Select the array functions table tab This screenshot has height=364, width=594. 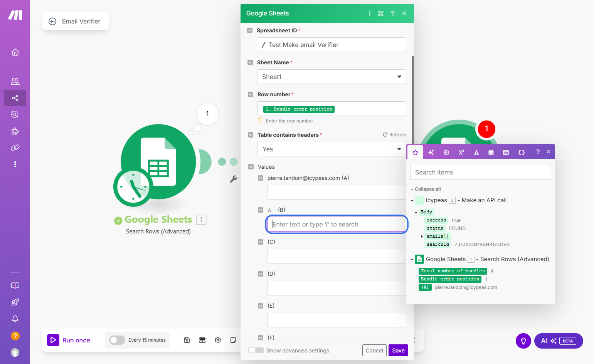[x=506, y=153]
